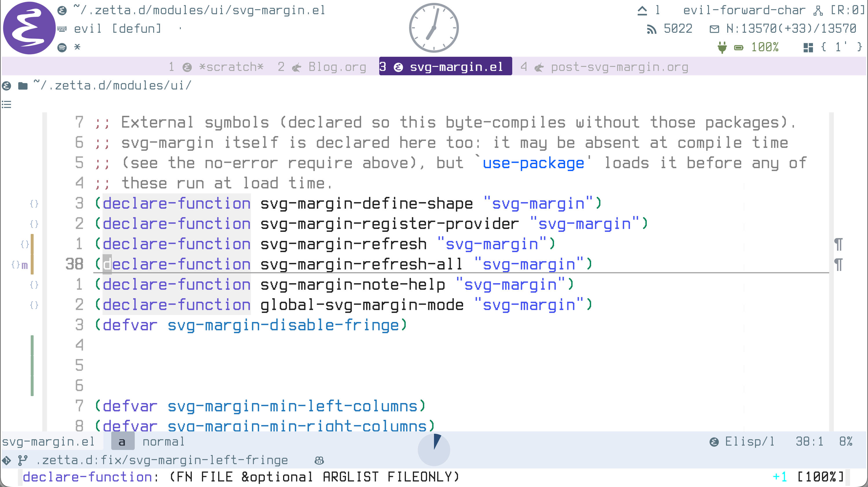The image size is (868, 487).
Task: Click the green diff bar beside blank lines
Action: pyautogui.click(x=32, y=365)
